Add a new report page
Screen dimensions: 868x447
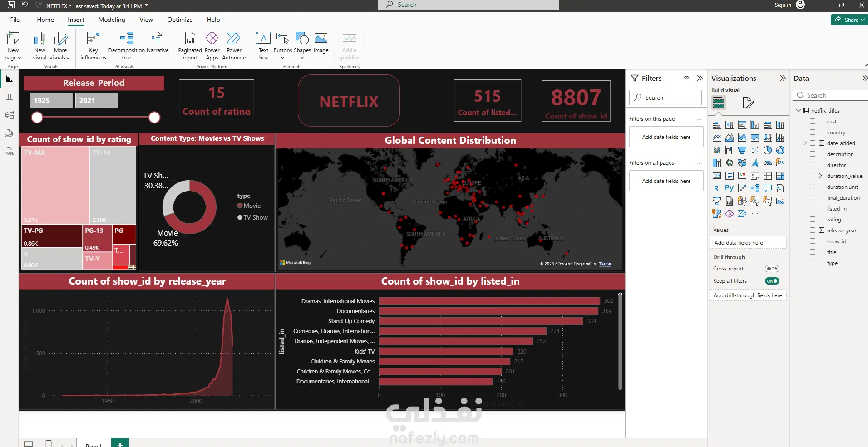coord(120,443)
